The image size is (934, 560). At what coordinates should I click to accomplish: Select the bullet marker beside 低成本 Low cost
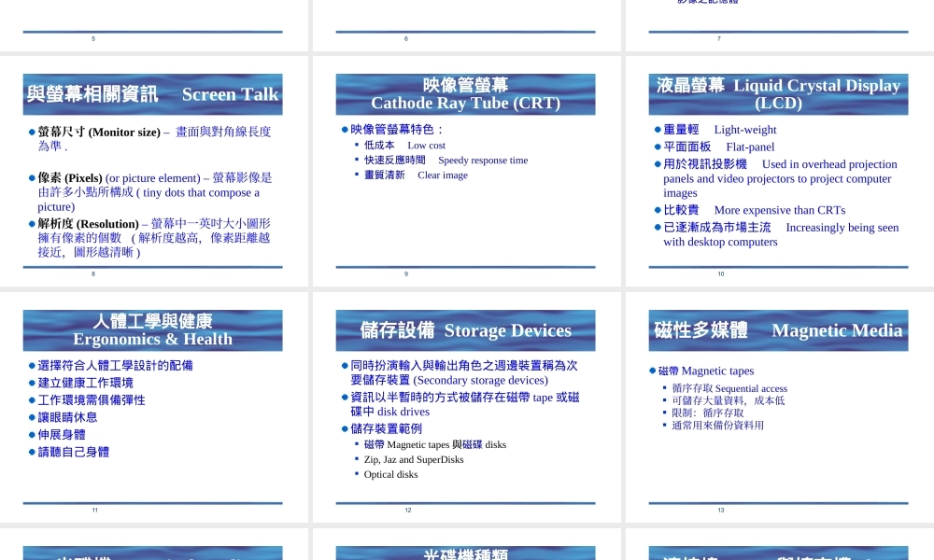(x=359, y=146)
